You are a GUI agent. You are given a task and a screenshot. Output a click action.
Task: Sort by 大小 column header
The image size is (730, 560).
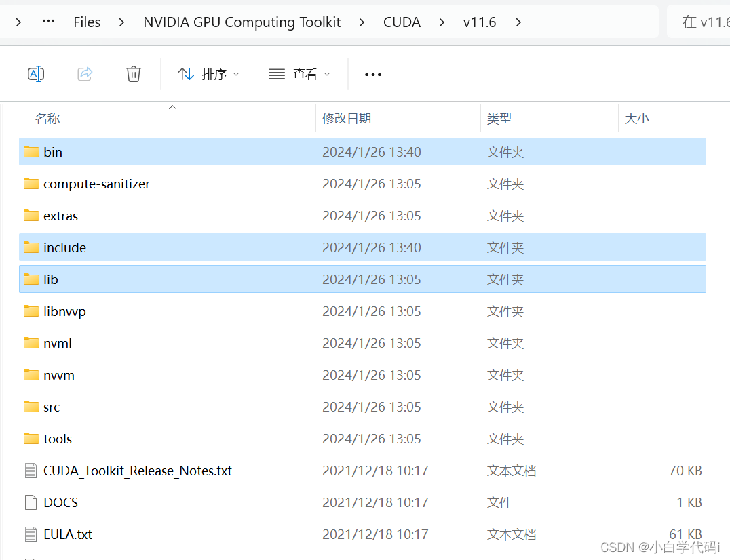coord(636,118)
